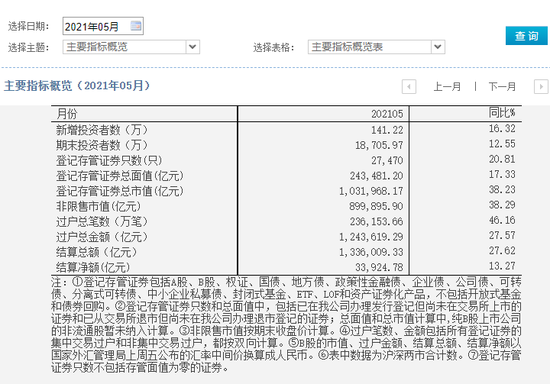Click the 查询 button

click(526, 36)
